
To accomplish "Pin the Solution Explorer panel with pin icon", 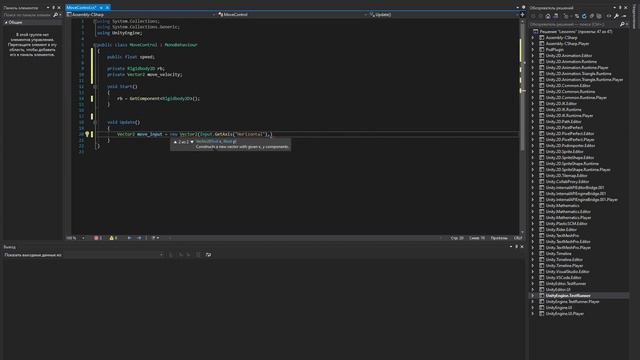I will coord(620,8).
